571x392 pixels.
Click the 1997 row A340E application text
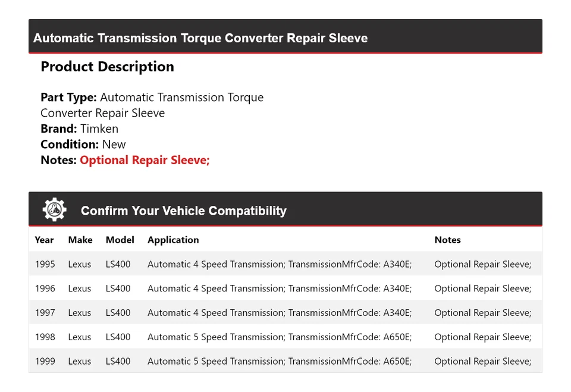click(x=280, y=312)
